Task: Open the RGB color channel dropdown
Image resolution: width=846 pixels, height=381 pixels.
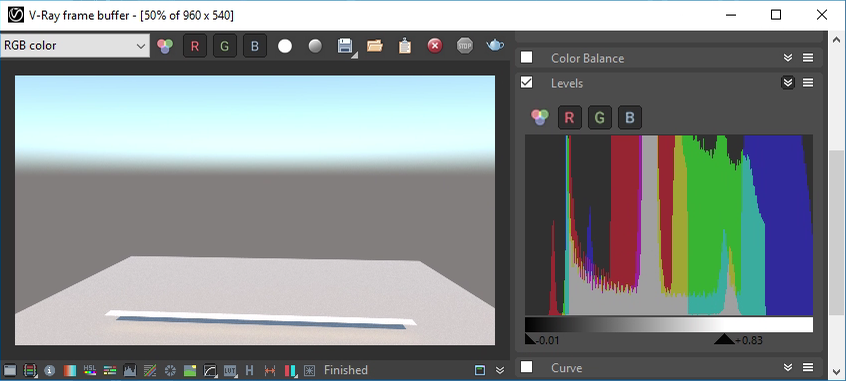Action: (75, 46)
